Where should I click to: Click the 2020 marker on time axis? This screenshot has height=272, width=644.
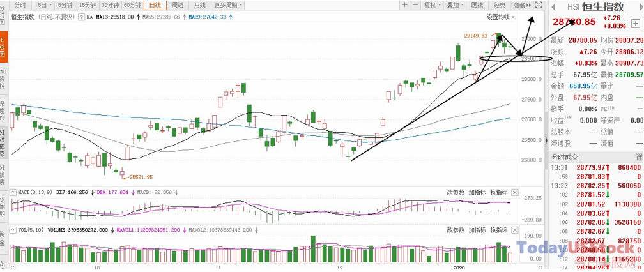[x=459, y=267]
